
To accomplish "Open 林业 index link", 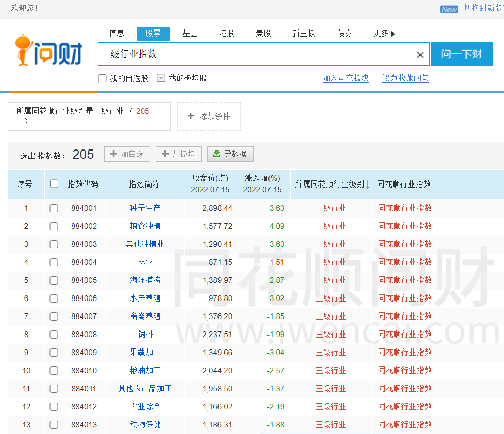I will (145, 262).
